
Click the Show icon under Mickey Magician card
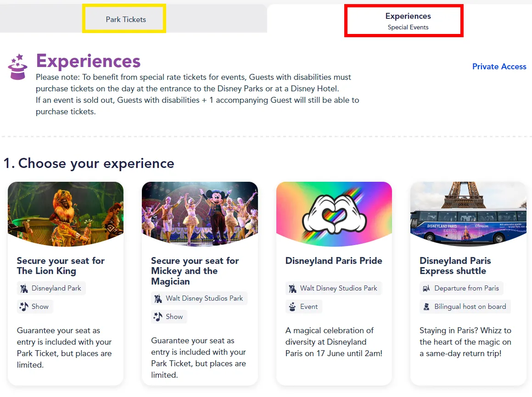pos(158,317)
